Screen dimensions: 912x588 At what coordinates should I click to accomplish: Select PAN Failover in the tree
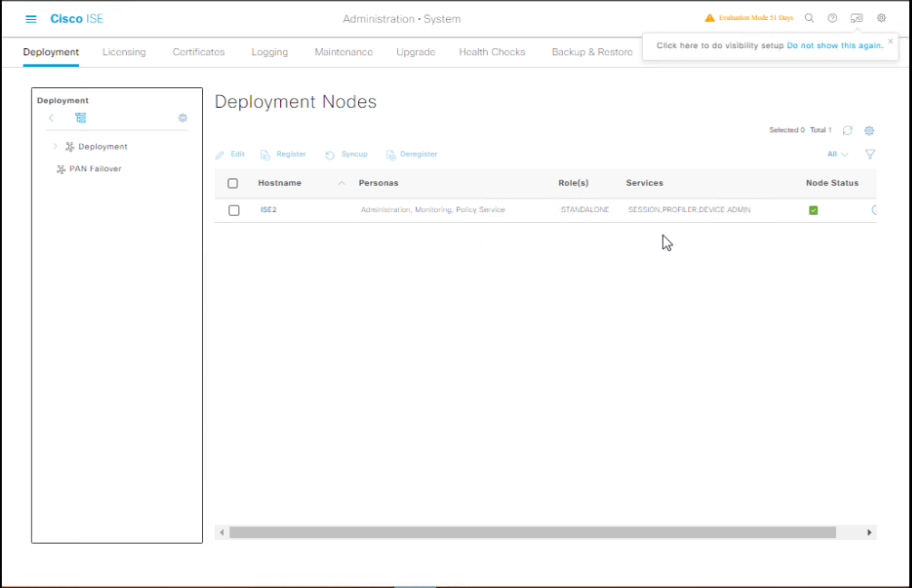94,169
